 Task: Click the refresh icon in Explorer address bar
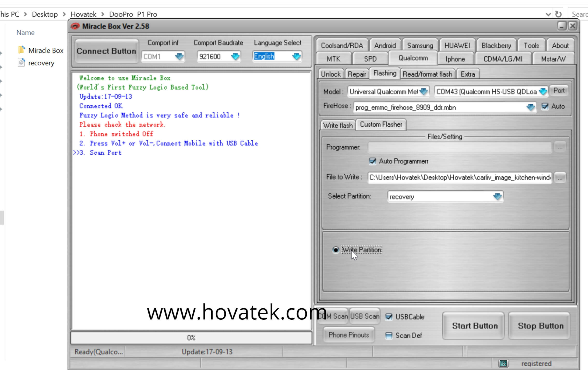pos(558,14)
